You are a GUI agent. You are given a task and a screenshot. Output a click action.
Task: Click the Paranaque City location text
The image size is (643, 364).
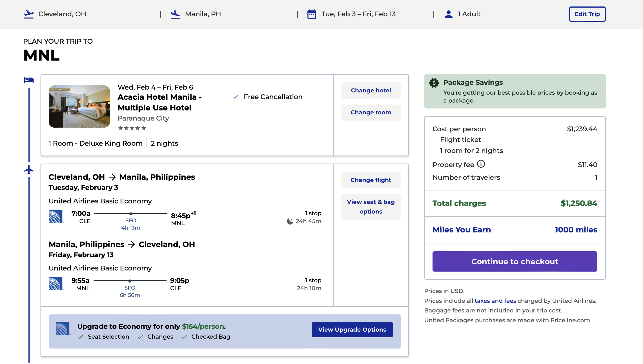pyautogui.click(x=143, y=118)
